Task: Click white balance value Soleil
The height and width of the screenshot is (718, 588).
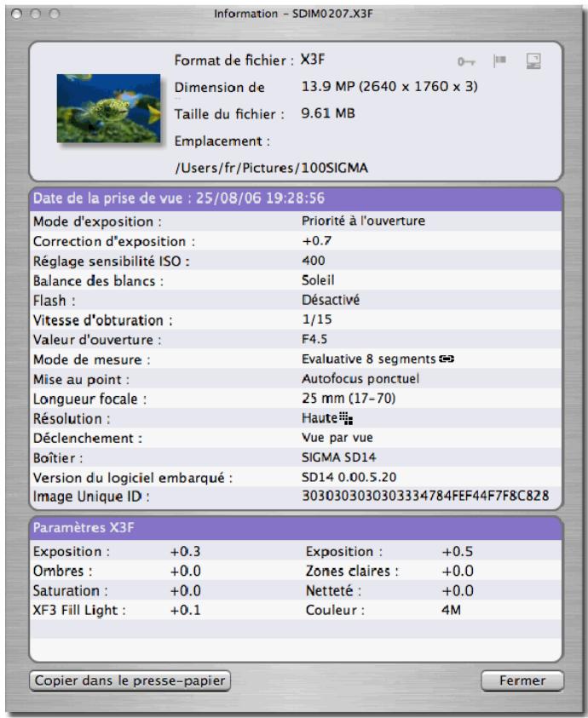Action: click(x=318, y=280)
